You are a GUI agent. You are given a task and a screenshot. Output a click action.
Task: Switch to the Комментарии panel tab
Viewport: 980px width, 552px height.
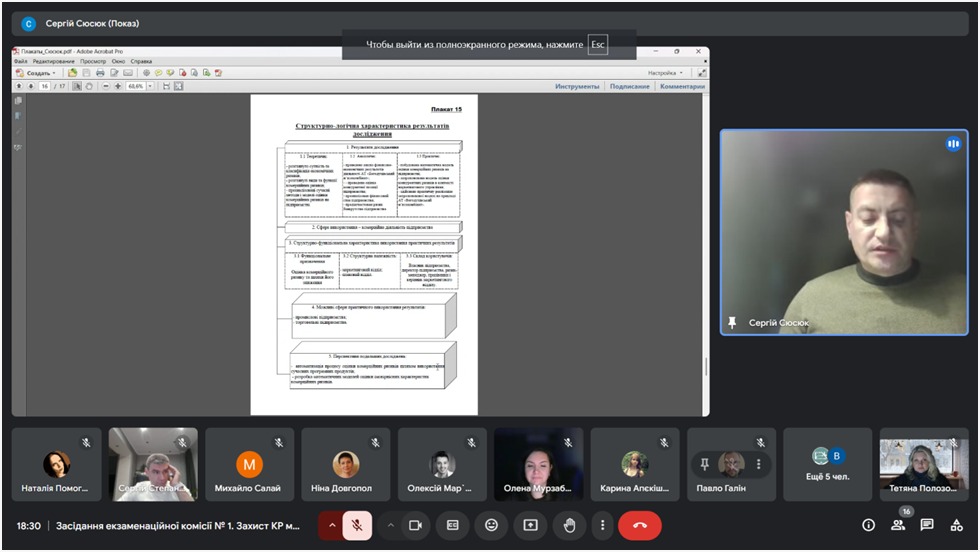[x=681, y=86]
